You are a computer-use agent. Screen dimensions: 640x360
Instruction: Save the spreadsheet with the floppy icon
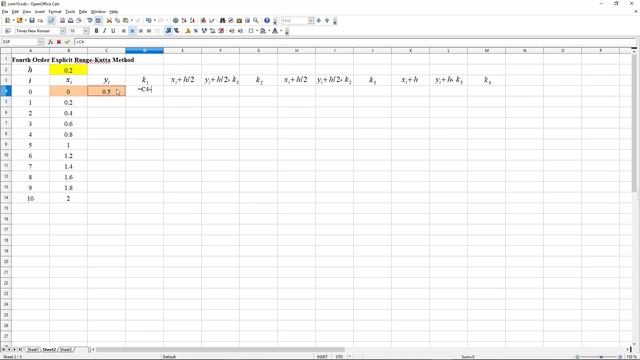coord(31,20)
